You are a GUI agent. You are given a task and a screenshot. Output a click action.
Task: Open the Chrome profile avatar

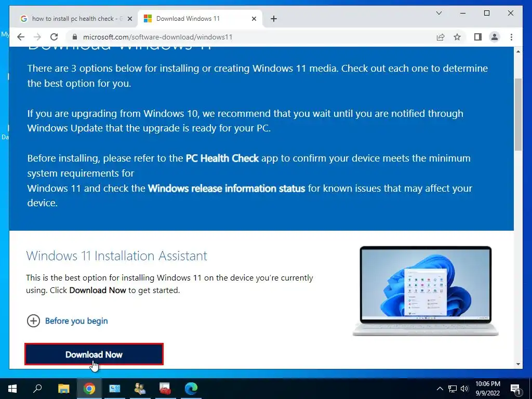pyautogui.click(x=495, y=37)
